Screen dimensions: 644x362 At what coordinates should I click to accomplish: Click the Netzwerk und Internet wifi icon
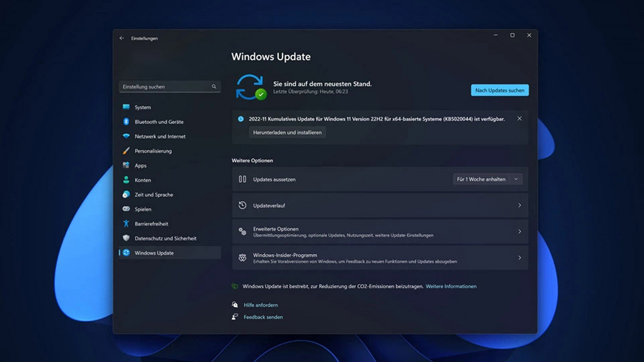[126, 136]
